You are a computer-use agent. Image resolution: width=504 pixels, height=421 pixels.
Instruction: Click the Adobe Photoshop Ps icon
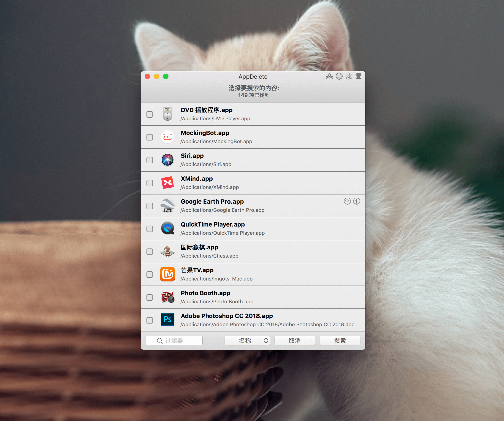point(168,320)
